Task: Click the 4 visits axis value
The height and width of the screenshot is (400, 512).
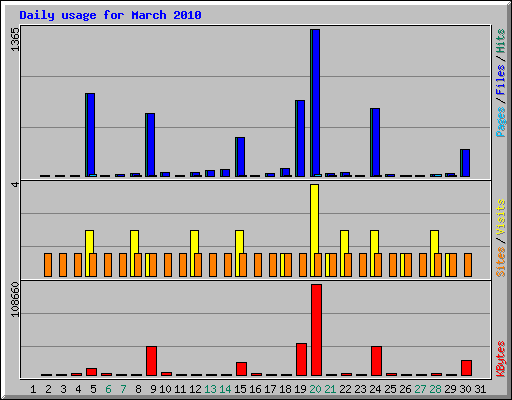Action: click(15, 184)
